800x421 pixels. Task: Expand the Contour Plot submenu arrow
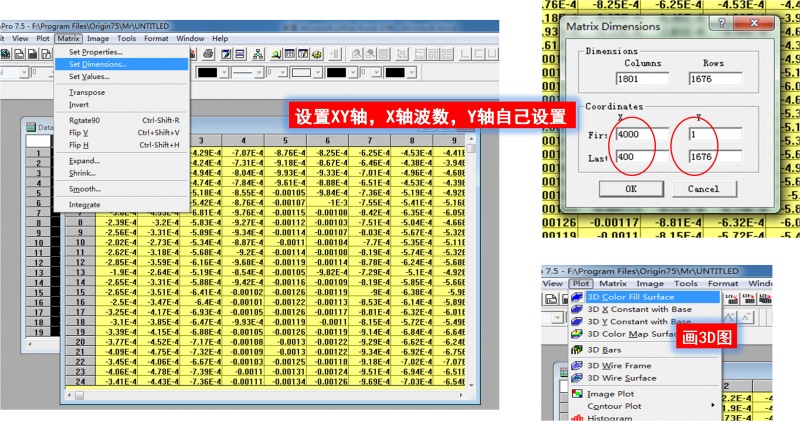click(x=713, y=405)
